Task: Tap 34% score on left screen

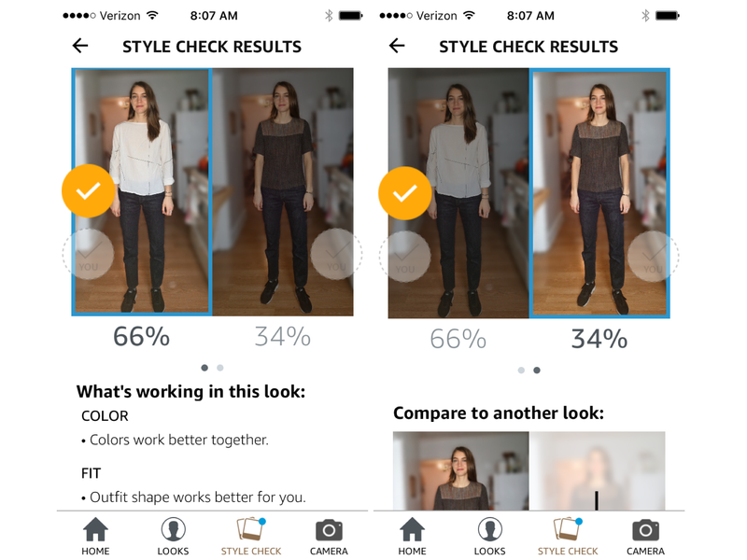Action: pyautogui.click(x=283, y=337)
